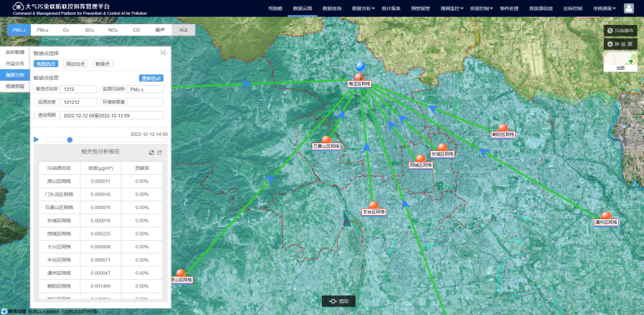Toggle the 污染事件 layer button
The image size is (644, 315).
(620, 31)
